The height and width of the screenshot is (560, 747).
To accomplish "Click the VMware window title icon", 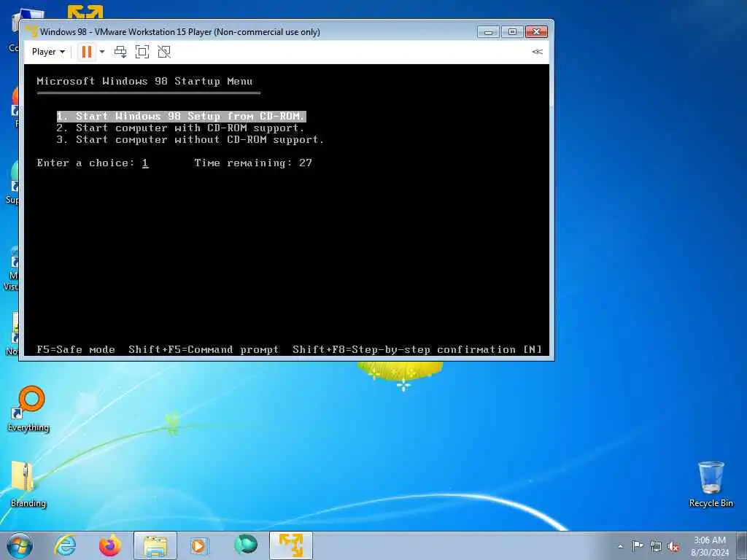I will click(x=31, y=31).
